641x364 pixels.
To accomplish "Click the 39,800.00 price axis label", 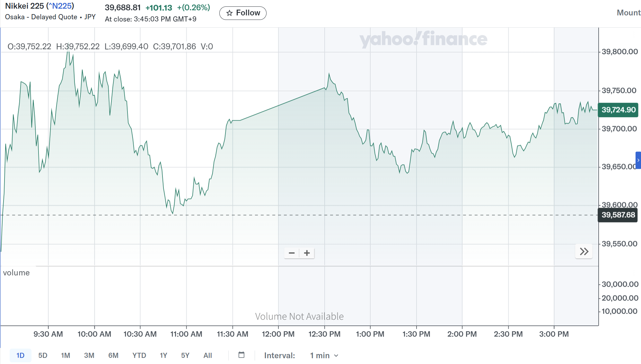I will click(x=619, y=52).
